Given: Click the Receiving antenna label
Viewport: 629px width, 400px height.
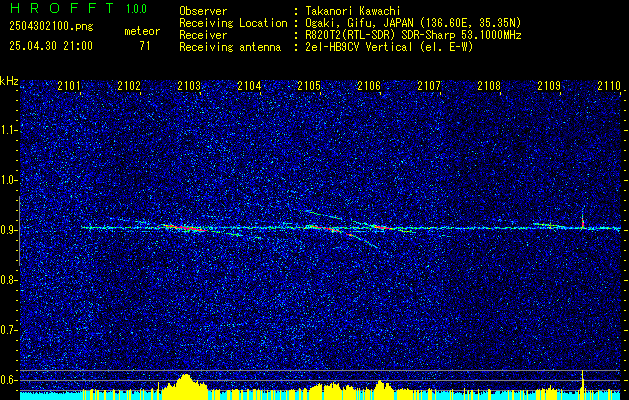Looking at the screenshot, I should pyautogui.click(x=230, y=47).
